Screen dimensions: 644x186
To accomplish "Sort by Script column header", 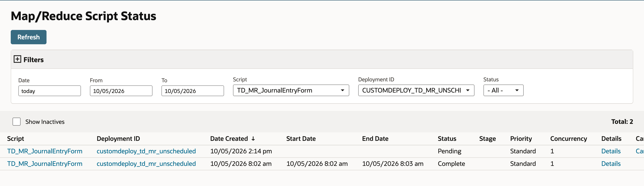I will tap(15, 139).
